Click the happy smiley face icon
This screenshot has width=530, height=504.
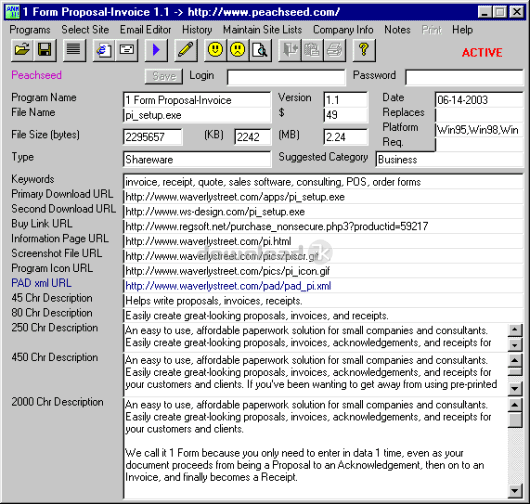(215, 50)
